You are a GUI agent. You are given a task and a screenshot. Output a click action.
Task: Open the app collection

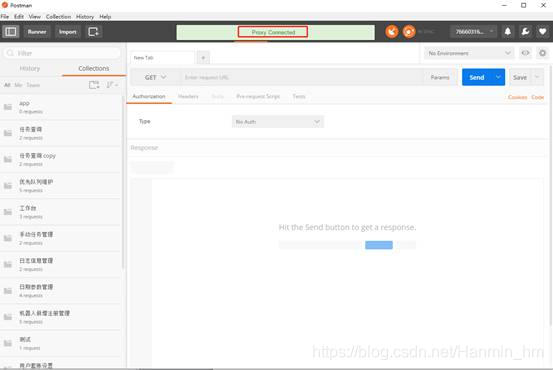coord(61,107)
